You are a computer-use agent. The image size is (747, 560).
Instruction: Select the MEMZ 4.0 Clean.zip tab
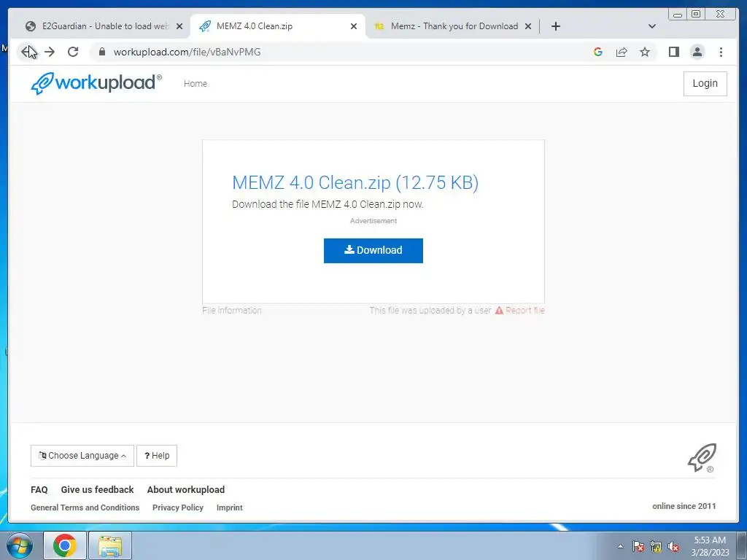(278, 26)
